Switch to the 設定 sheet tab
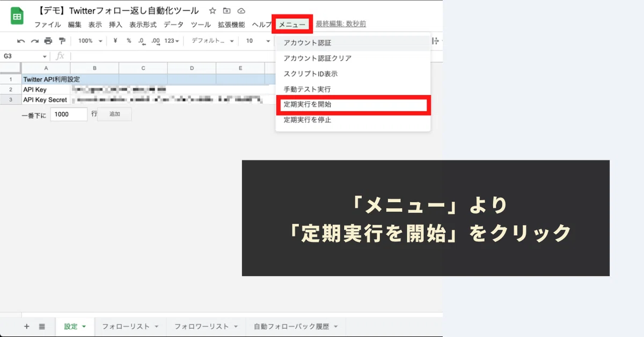 (x=75, y=326)
